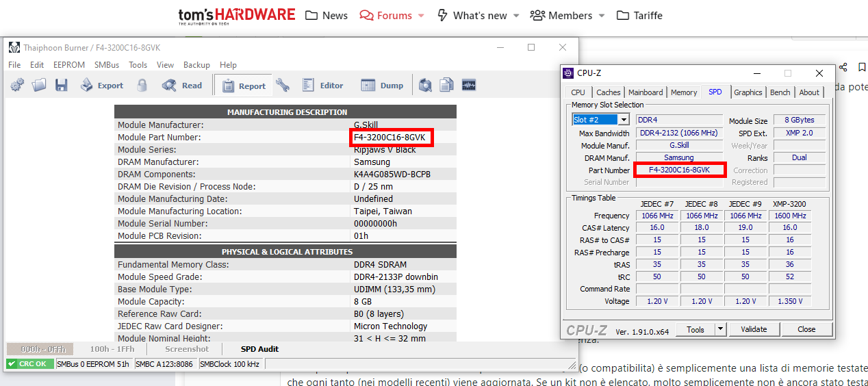
Task: Click the Export toolbar button
Action: point(102,86)
